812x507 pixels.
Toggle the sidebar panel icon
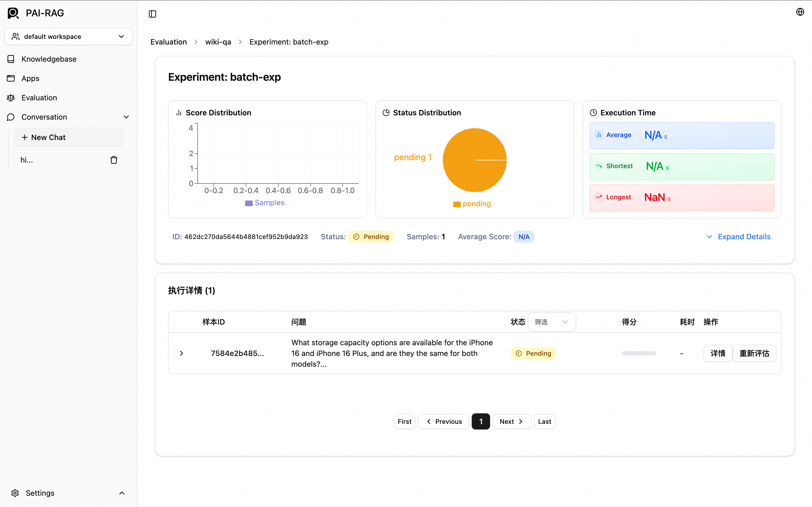click(152, 14)
